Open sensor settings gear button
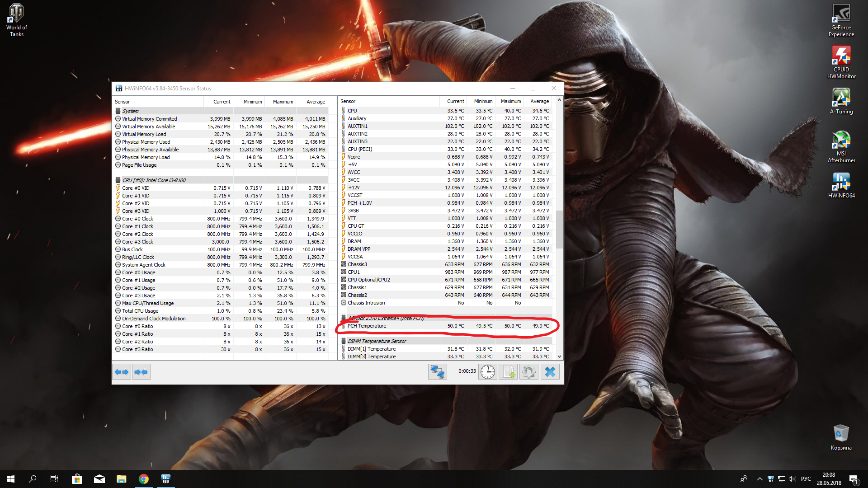Image resolution: width=868 pixels, height=488 pixels. click(x=529, y=372)
